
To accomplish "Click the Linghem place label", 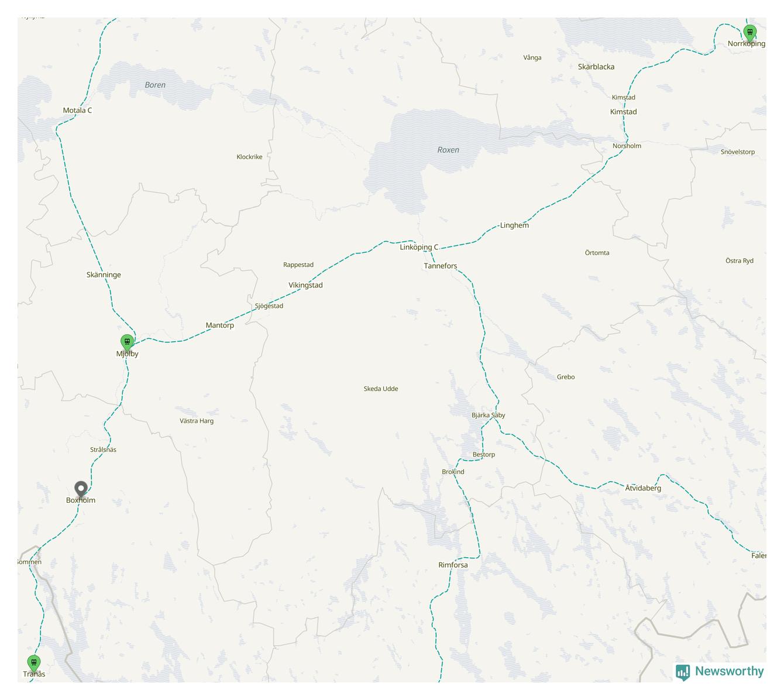I will coord(514,225).
